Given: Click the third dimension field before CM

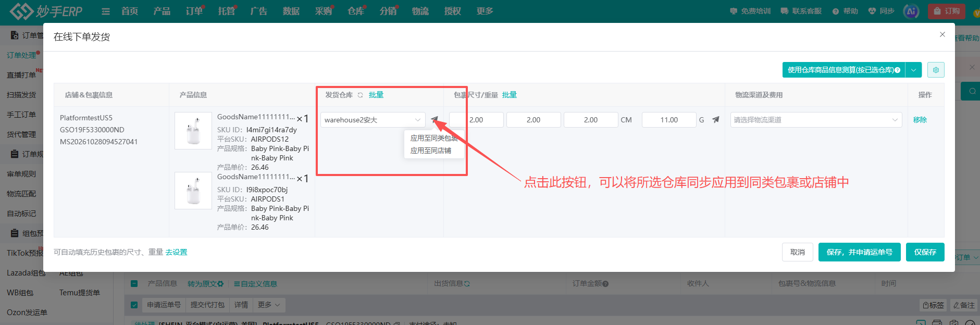Looking at the screenshot, I should coord(591,120).
